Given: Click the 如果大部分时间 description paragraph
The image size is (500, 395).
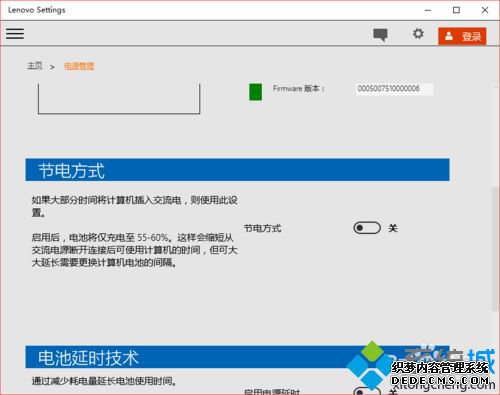Looking at the screenshot, I should [x=134, y=206].
